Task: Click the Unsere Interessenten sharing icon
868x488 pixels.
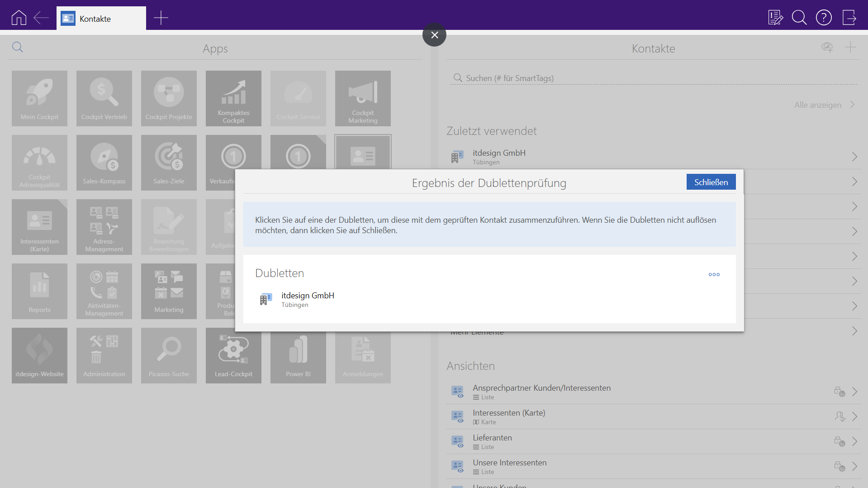Action: click(x=840, y=466)
